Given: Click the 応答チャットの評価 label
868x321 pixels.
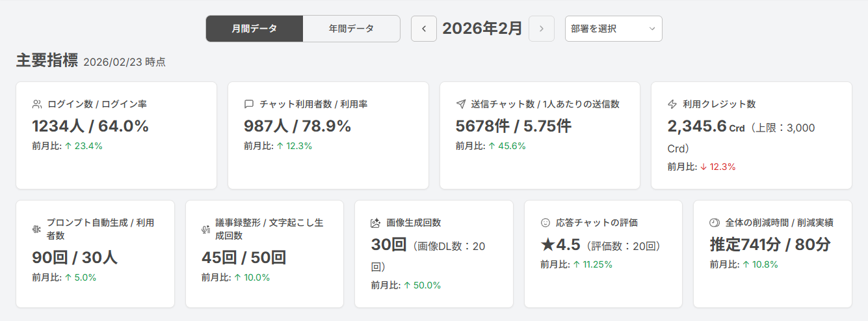Looking at the screenshot, I should pos(597,223).
